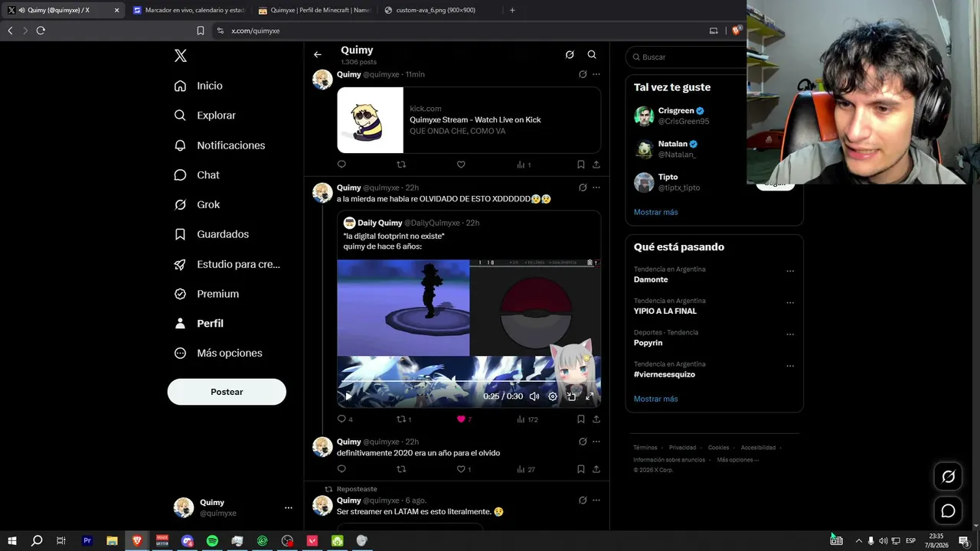Screen dimensions: 980x551
Task: Open Explorar in the sidebar
Action: (x=205, y=116)
